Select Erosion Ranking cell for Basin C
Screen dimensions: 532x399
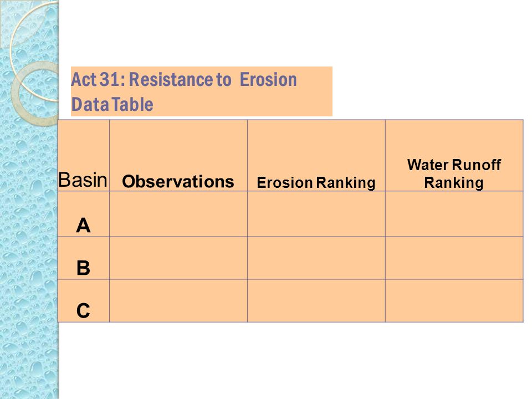click(x=316, y=301)
